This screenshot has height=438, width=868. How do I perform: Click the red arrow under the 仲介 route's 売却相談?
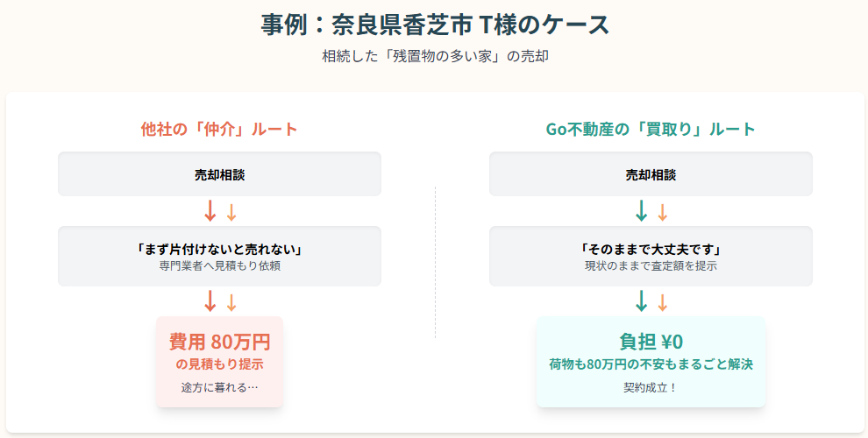[x=210, y=211]
